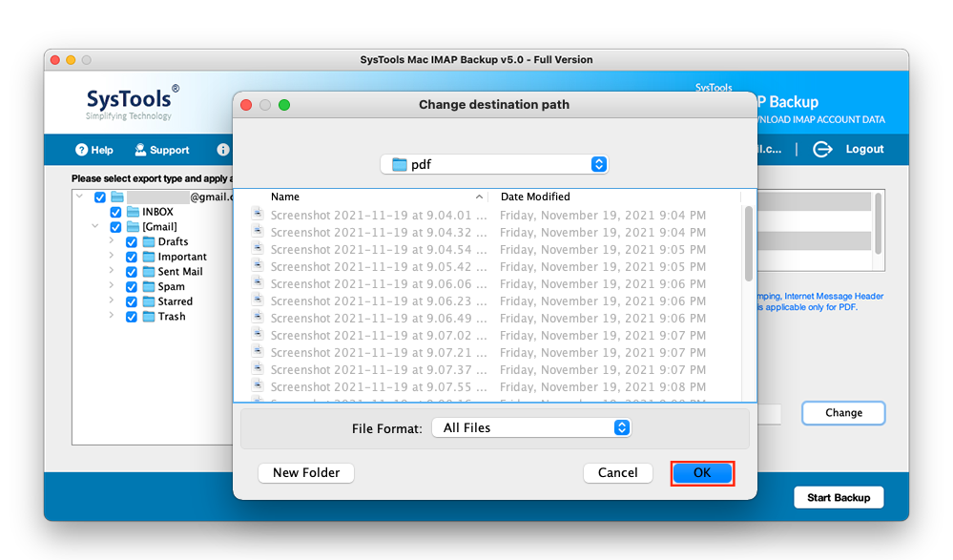This screenshot has width=953, height=560.
Task: Cancel the destination path dialog
Action: coord(617,473)
